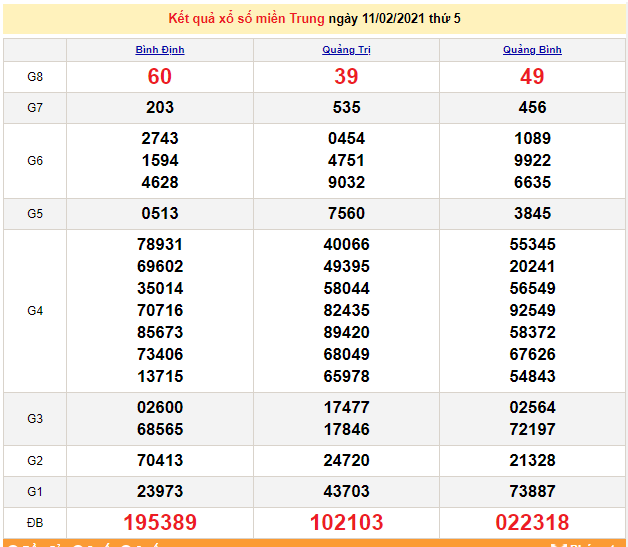Open the Quảng Trị province link
The width and height of the screenshot is (628, 547).
pyautogui.click(x=346, y=50)
